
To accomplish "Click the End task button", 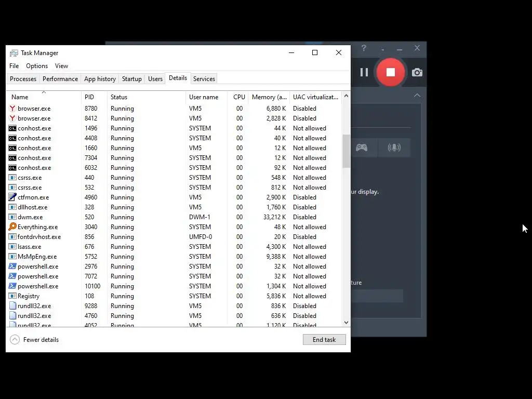I will tap(324, 340).
